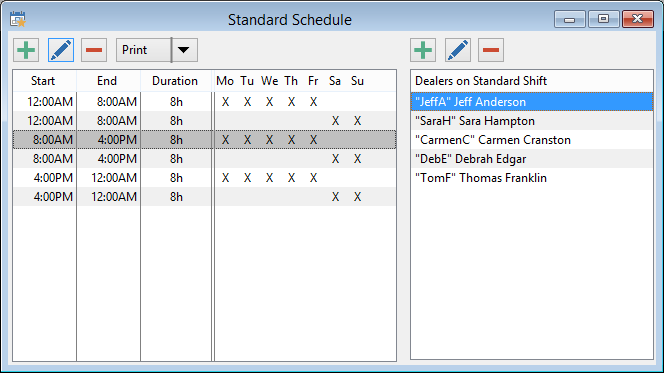
Task: Open the Print dropdown arrow
Action: [185, 50]
